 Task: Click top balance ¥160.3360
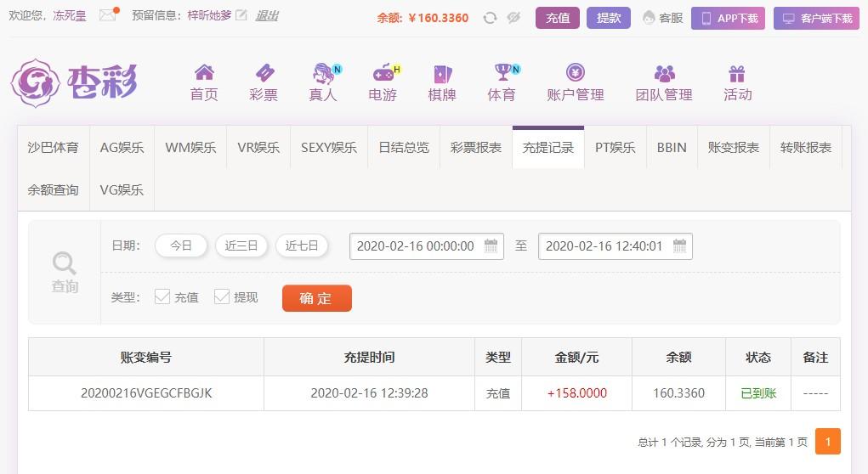(x=438, y=18)
